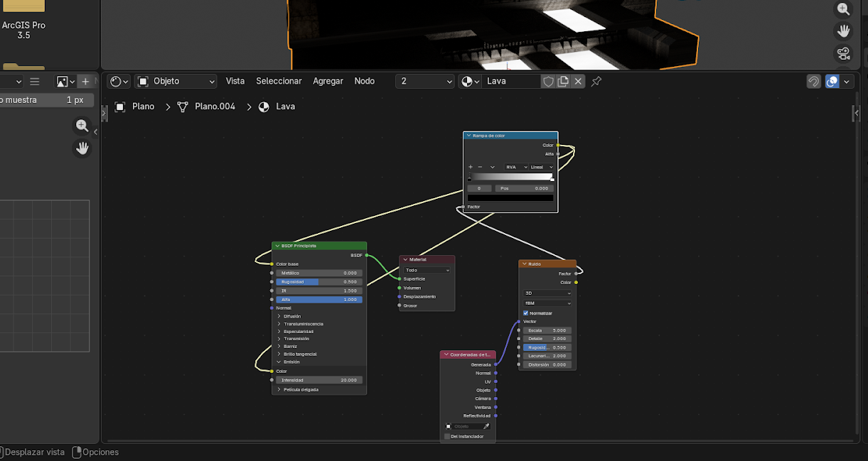Click eyedropper in Coordenadas de textura node
Viewport: 868px width, 461px height.
click(x=486, y=426)
